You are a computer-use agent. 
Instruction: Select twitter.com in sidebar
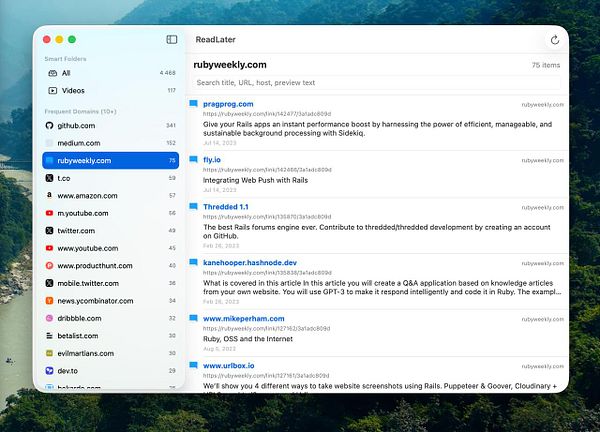(x=111, y=231)
